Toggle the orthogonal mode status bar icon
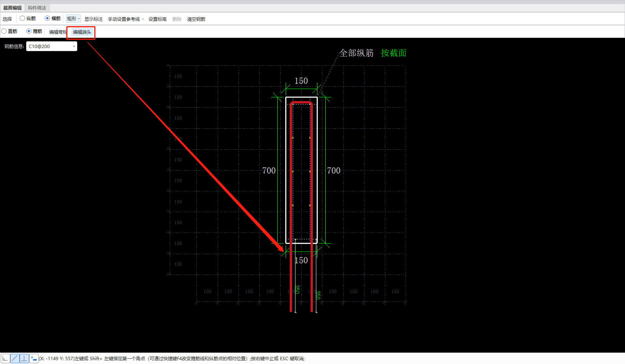625x364 pixels. (x=5, y=358)
